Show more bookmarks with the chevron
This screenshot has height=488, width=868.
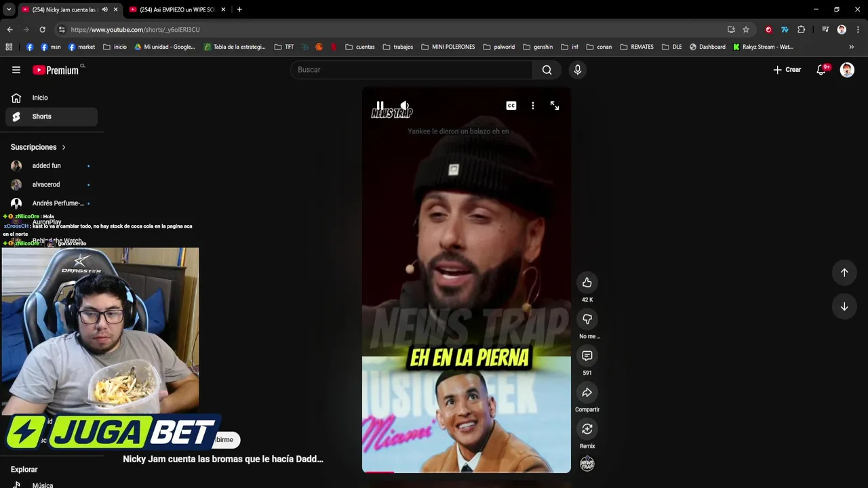pos(852,47)
